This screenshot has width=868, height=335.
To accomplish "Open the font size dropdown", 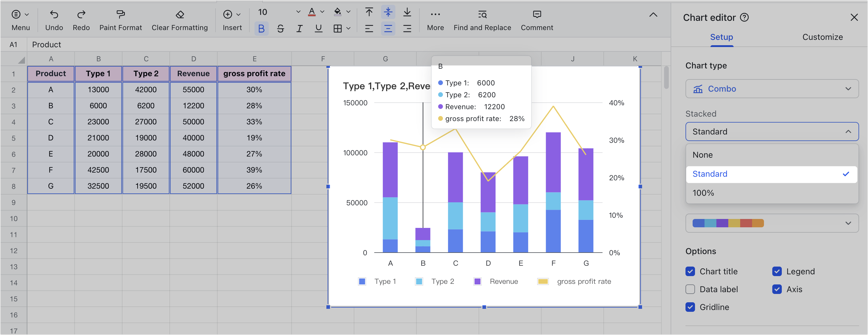I will (x=298, y=12).
